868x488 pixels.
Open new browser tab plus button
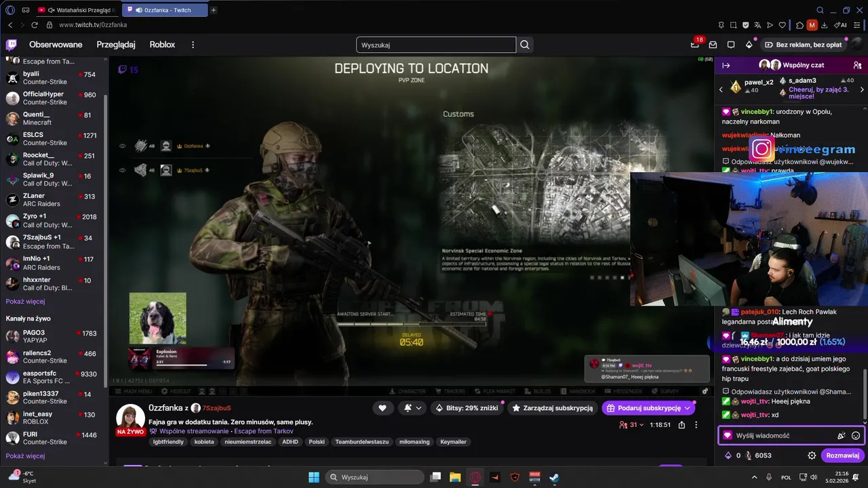214,10
